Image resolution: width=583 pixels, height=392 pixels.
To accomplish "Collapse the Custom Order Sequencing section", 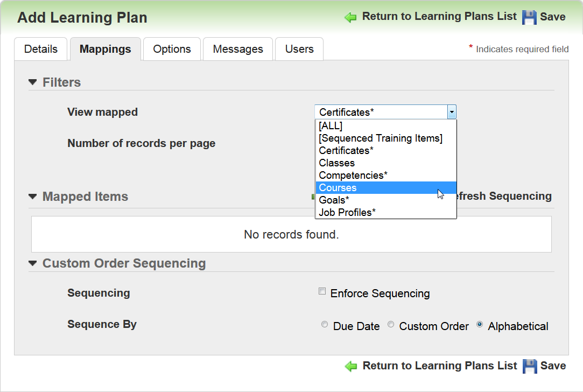I will (x=33, y=263).
